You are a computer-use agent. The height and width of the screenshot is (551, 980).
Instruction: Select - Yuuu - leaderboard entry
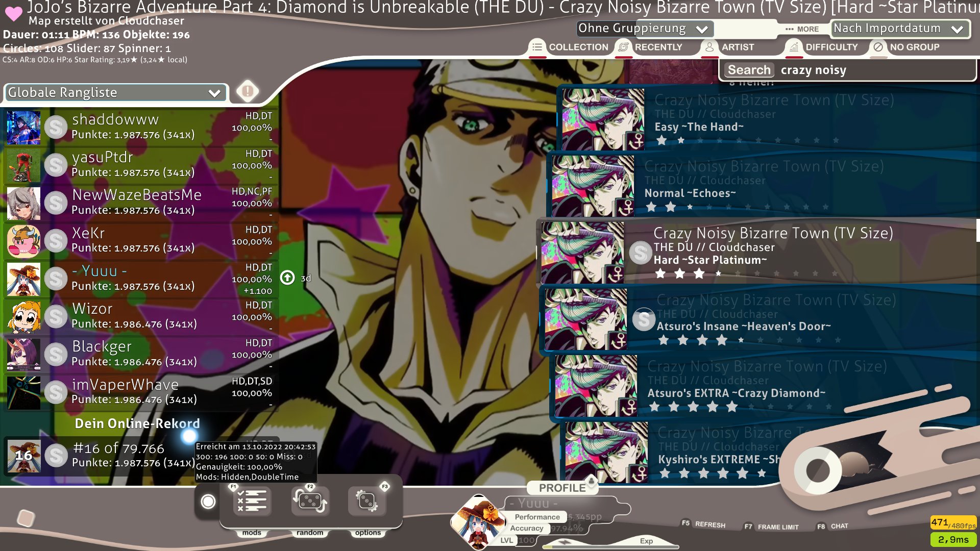pos(141,277)
